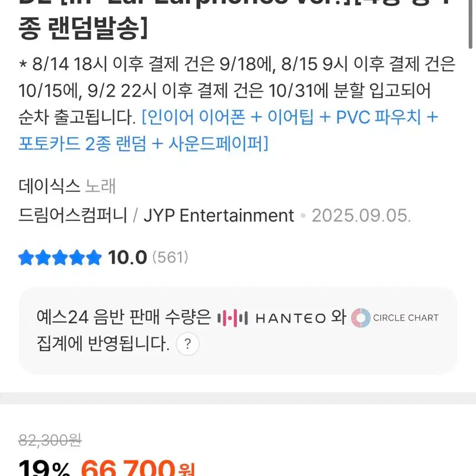Click the first blue rating star
476x476 pixels.
(26, 257)
